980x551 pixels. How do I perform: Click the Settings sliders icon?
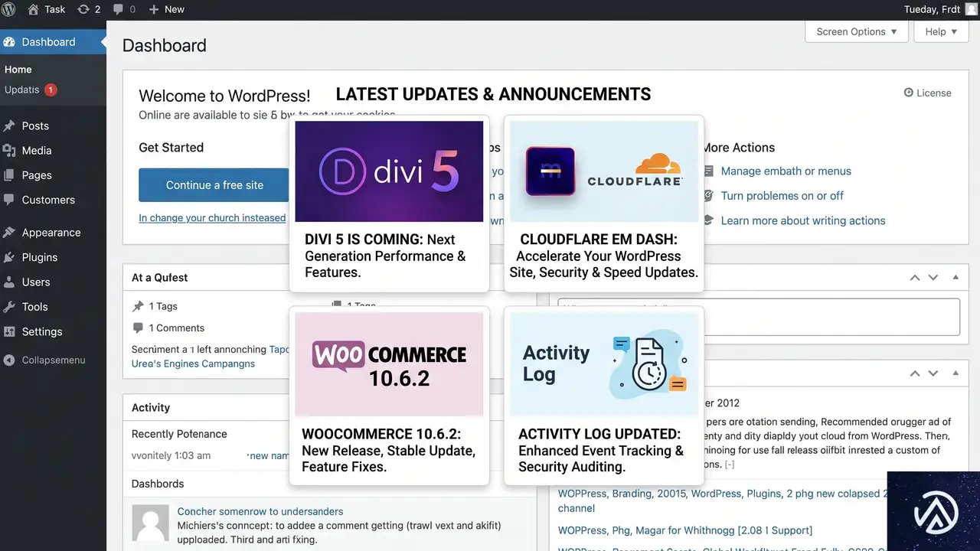(x=9, y=331)
